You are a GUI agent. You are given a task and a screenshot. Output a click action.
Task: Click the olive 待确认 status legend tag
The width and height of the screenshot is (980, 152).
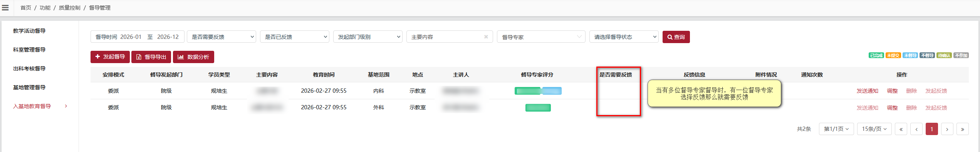(x=944, y=55)
